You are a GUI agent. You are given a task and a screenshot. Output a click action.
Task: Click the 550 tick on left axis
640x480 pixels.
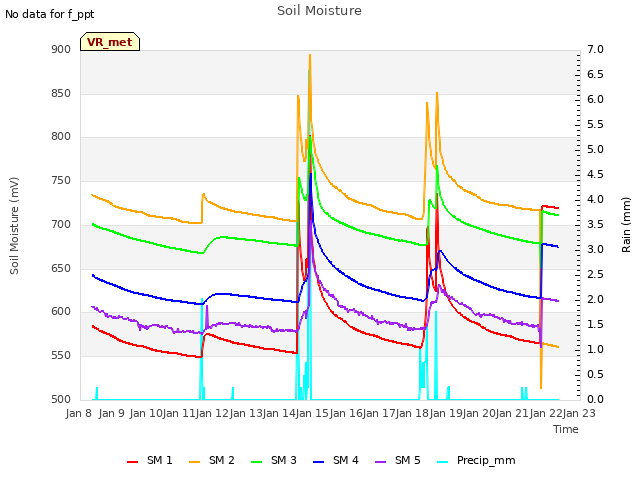[61, 356]
